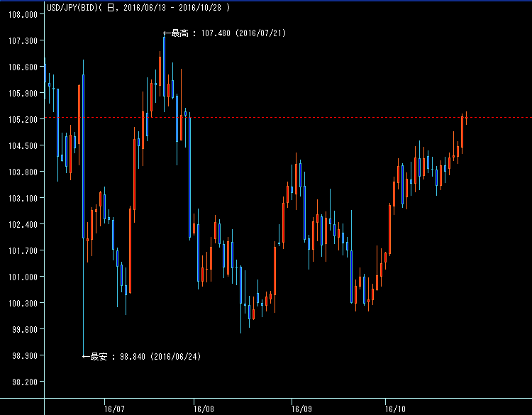Select the 98.900 price axis label

click(25, 355)
